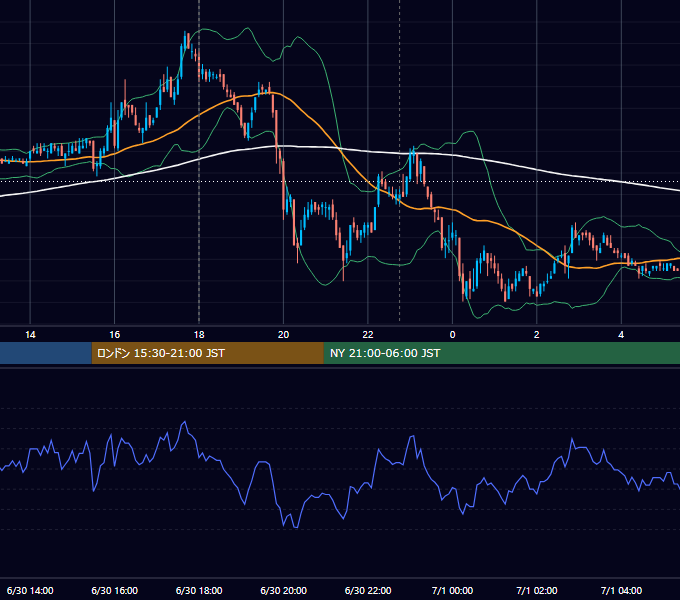680x600 pixels.
Task: Select the ロンドン 15:30-21:00 JST session bar
Action: [207, 353]
